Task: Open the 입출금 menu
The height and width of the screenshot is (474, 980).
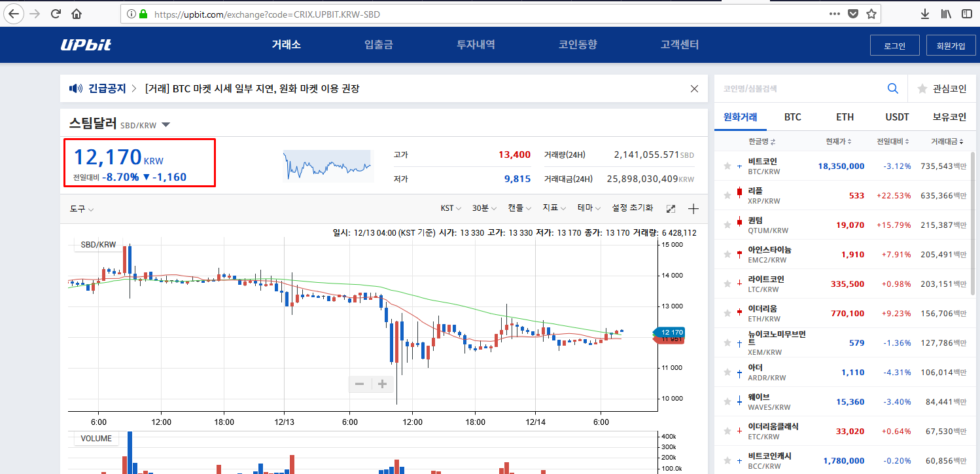Action: [379, 45]
